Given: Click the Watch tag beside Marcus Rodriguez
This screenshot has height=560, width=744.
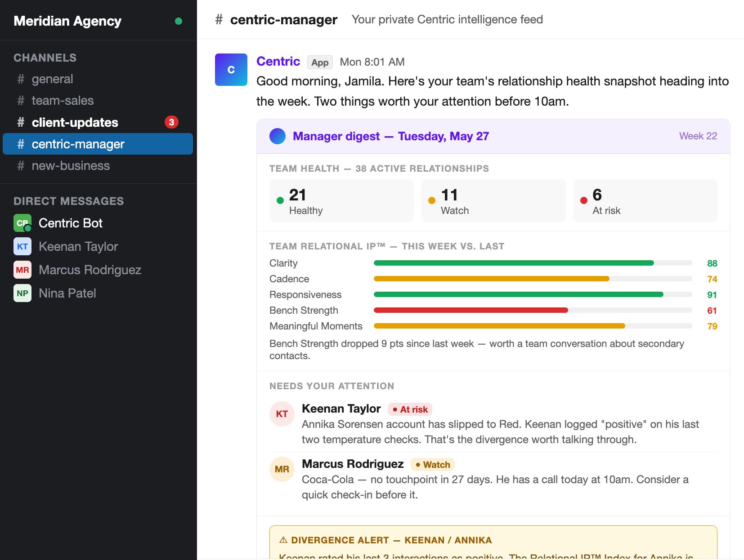Looking at the screenshot, I should 433,465.
